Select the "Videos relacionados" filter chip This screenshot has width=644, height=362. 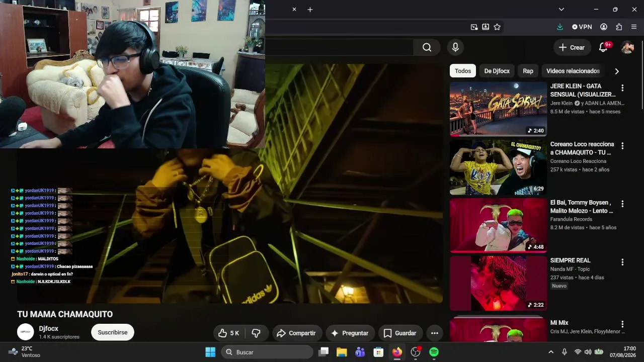573,71
